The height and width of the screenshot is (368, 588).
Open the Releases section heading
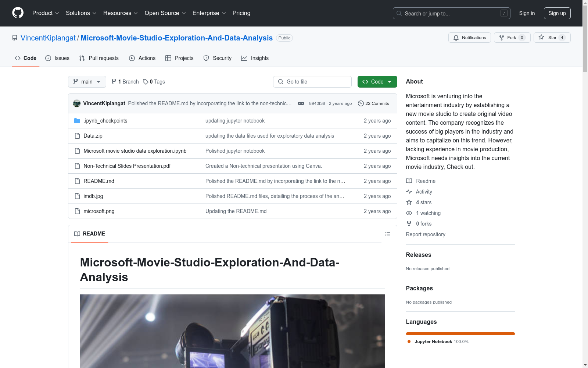[419, 255]
